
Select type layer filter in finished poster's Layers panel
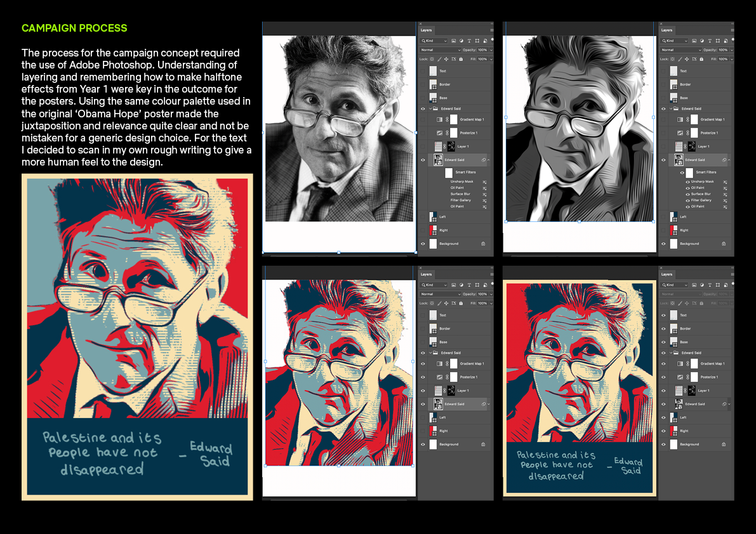[710, 285]
